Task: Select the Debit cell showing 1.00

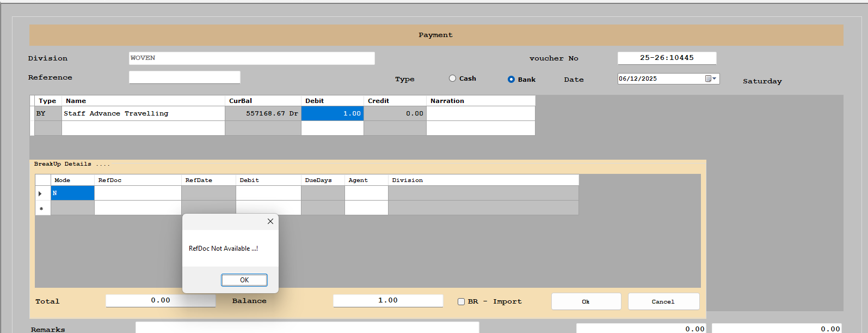Action: coord(332,113)
